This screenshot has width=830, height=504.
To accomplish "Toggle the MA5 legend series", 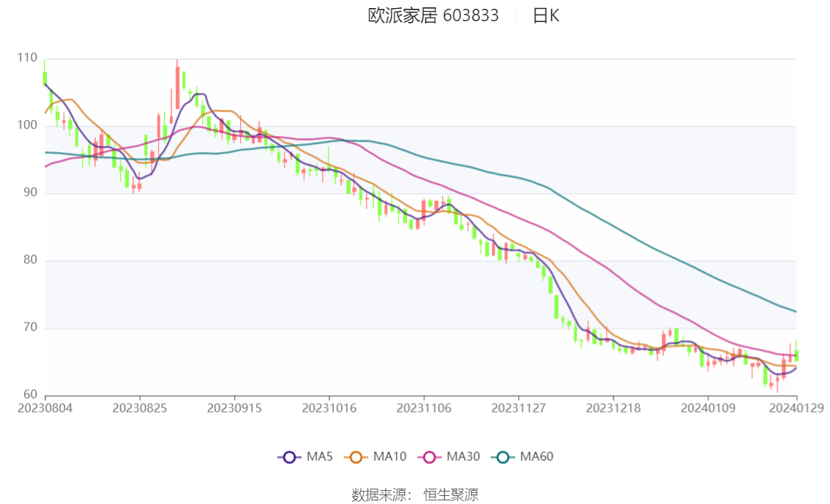I will [305, 457].
